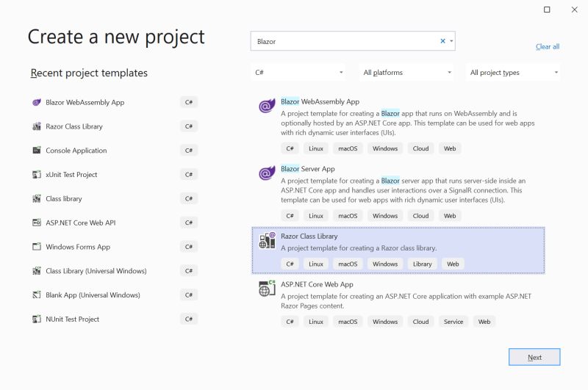
Task: Open the All project types dropdown
Action: click(x=513, y=72)
